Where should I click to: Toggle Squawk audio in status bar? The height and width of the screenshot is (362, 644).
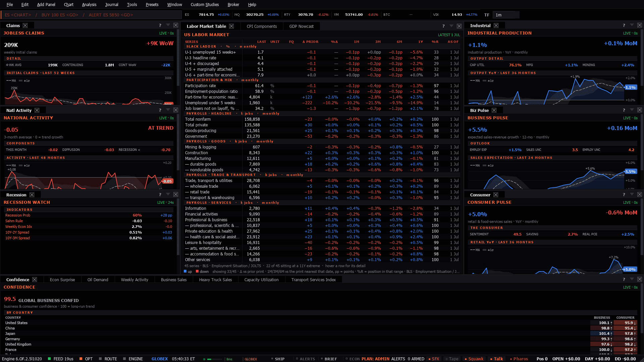pos(474,359)
